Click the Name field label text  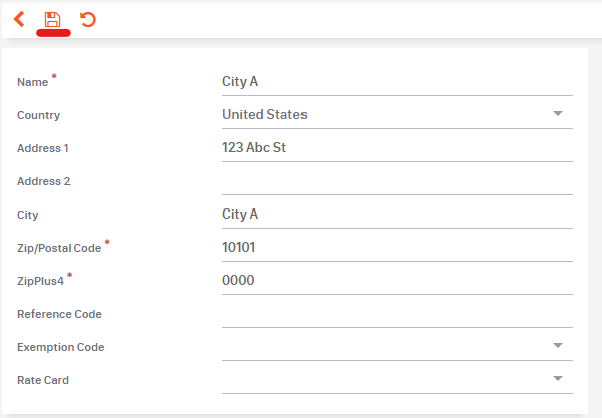(x=33, y=82)
